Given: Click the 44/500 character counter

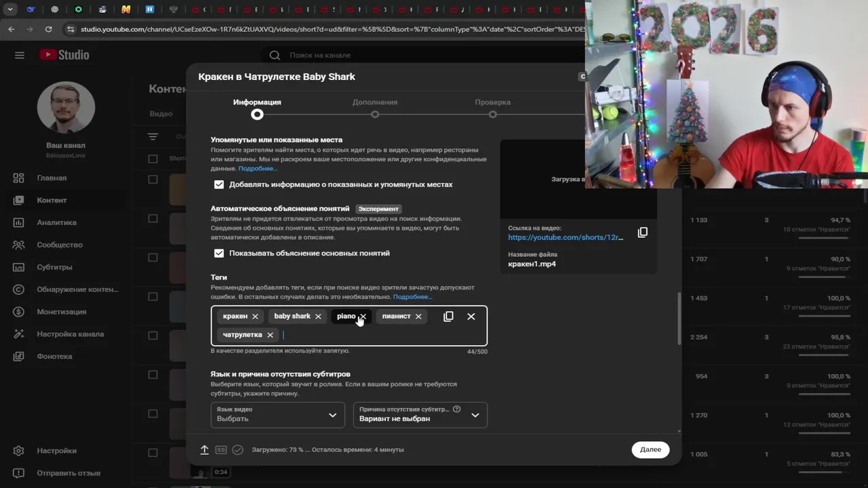Looking at the screenshot, I should [x=477, y=352].
